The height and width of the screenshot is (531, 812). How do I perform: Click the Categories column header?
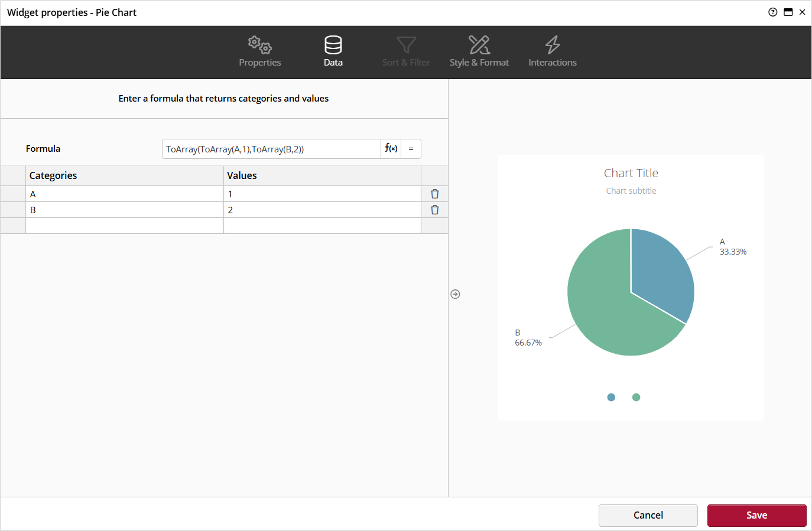125,175
